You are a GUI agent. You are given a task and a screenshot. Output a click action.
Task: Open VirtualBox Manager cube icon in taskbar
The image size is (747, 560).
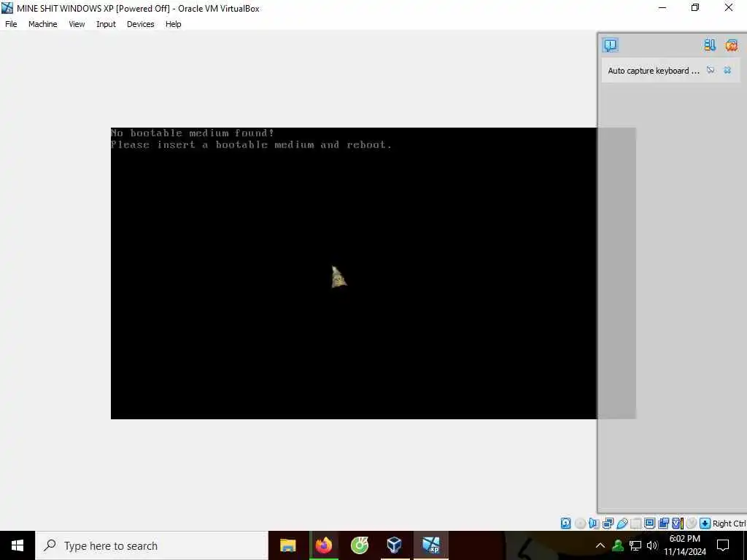point(395,545)
